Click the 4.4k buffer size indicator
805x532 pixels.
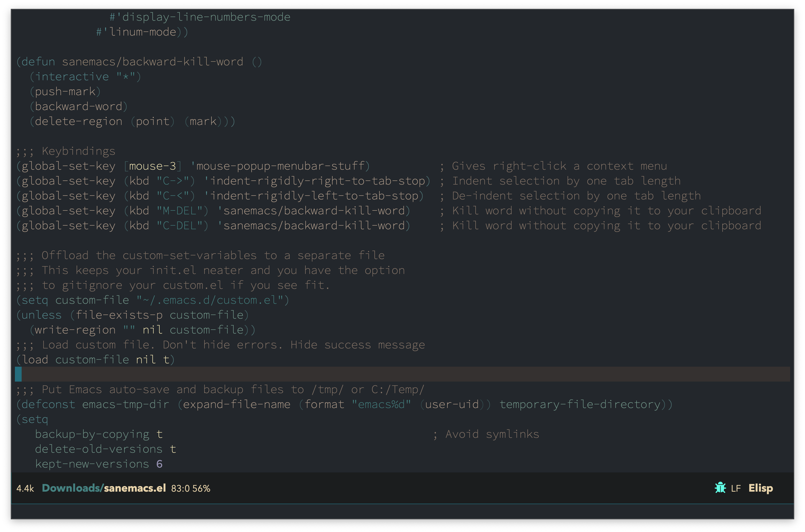[x=25, y=489]
